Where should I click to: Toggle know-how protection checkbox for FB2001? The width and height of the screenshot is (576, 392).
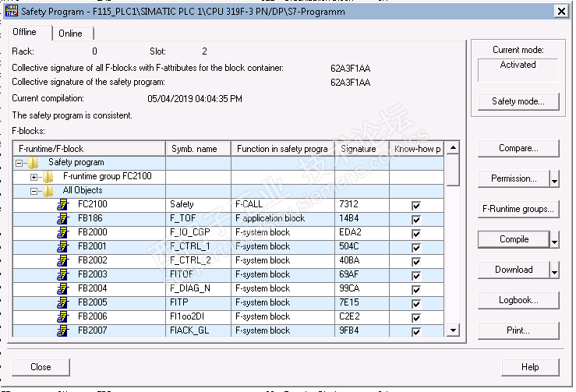[416, 247]
